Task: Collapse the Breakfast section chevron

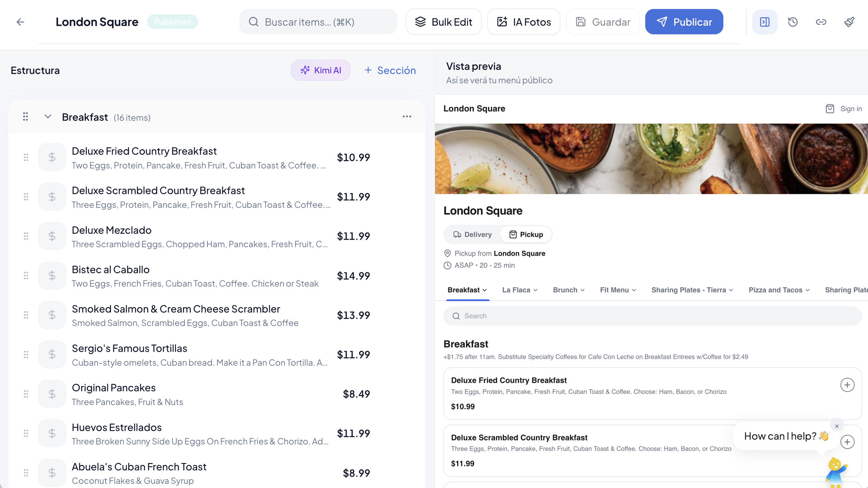Action: pyautogui.click(x=48, y=117)
